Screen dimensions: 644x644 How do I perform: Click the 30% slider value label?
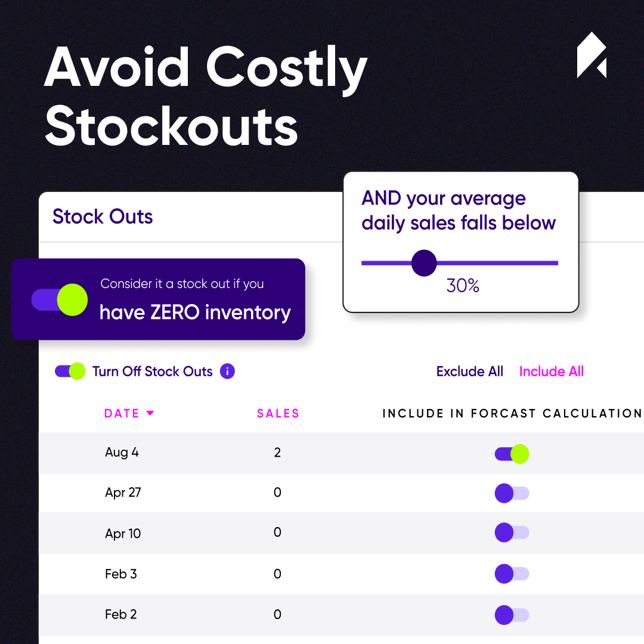coord(463,286)
